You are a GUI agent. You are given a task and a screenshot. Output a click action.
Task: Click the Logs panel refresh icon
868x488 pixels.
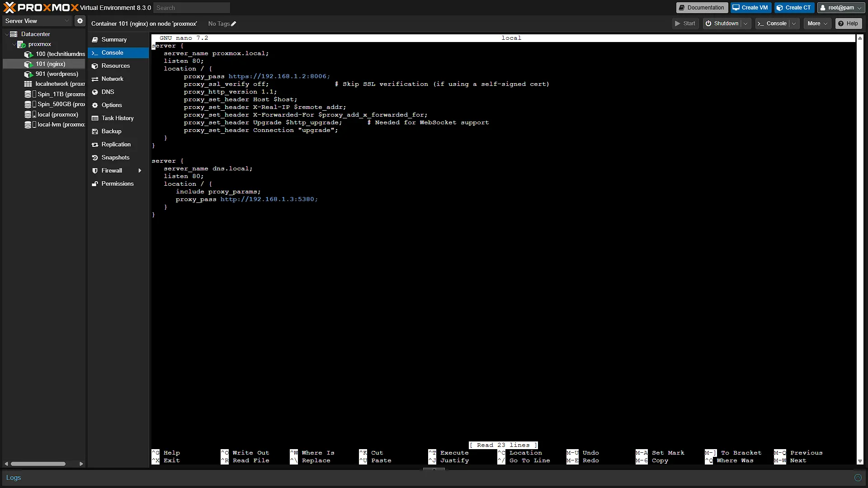[858, 478]
